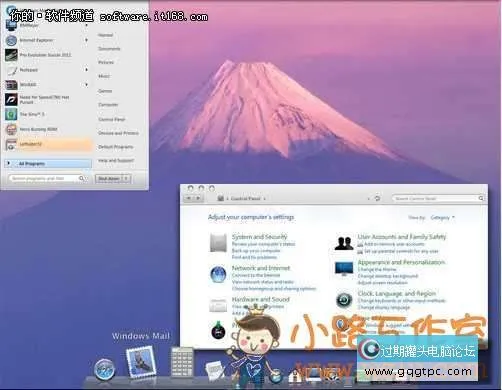The image size is (502, 390).
Task: Open Clock, Language, and Region link
Action: pos(397,293)
